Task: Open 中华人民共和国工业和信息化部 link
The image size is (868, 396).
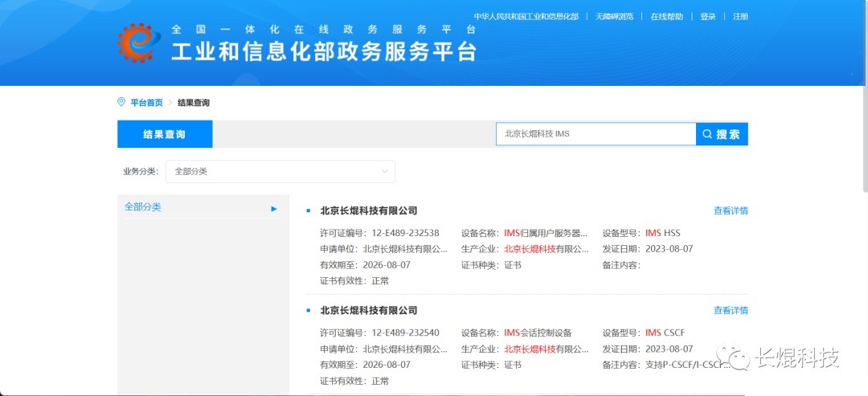Action: (x=526, y=17)
